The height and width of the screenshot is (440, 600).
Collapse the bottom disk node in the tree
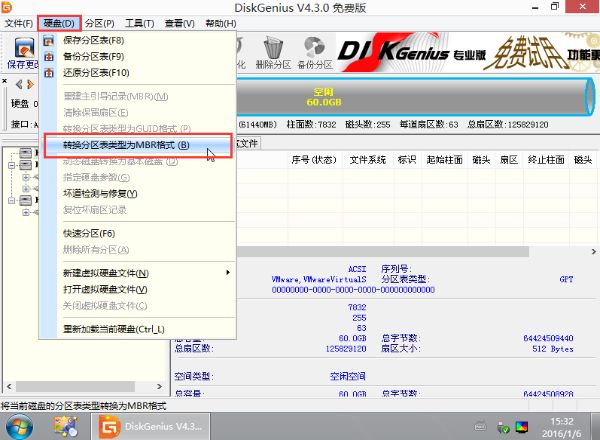click(x=11, y=200)
